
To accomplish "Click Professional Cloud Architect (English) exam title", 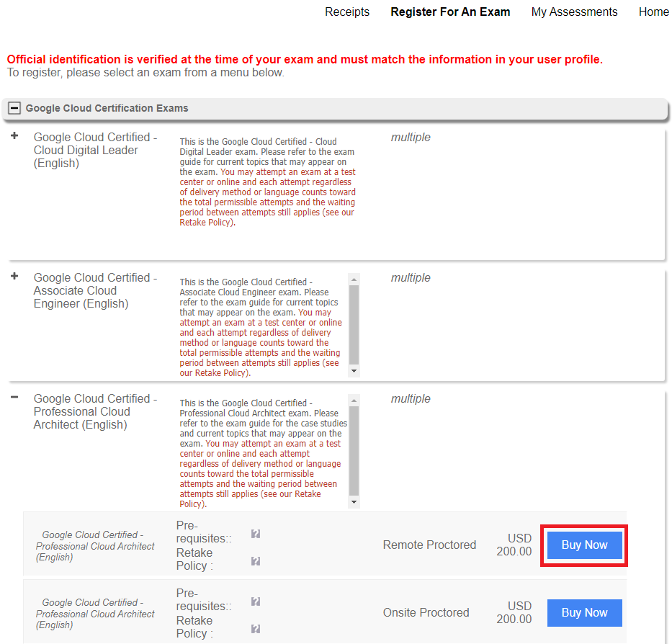I will pyautogui.click(x=95, y=411).
